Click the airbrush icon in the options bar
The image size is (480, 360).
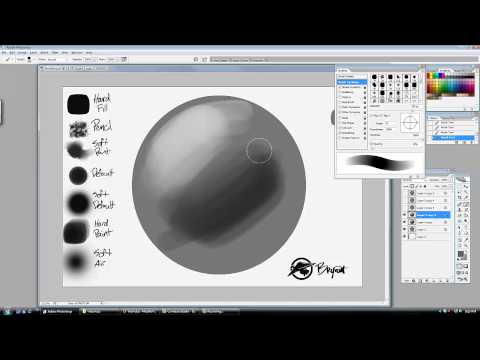[x=124, y=59]
